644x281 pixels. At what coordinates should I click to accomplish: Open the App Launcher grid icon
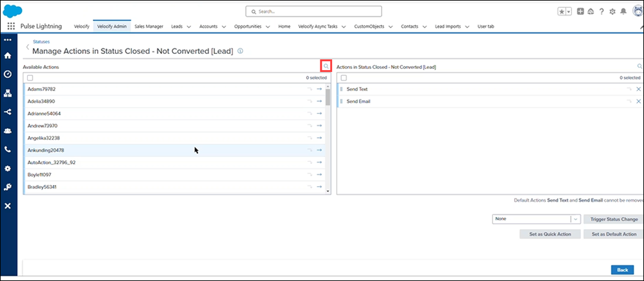[x=11, y=27]
